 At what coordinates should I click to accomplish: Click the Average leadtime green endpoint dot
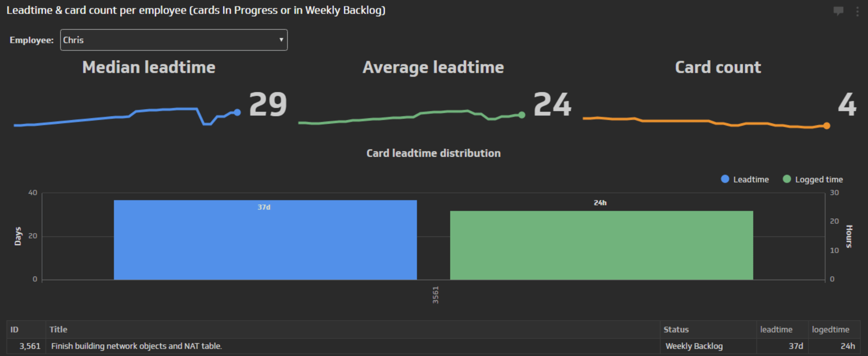click(x=522, y=115)
